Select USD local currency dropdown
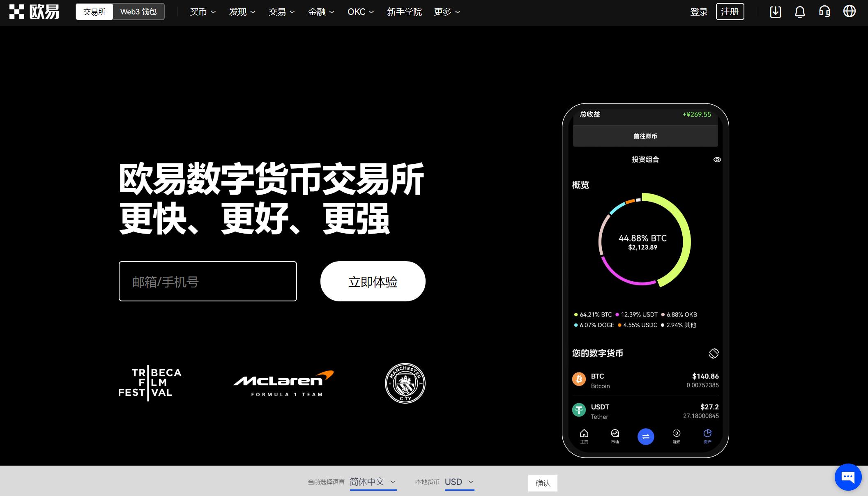The width and height of the screenshot is (868, 496). (459, 482)
